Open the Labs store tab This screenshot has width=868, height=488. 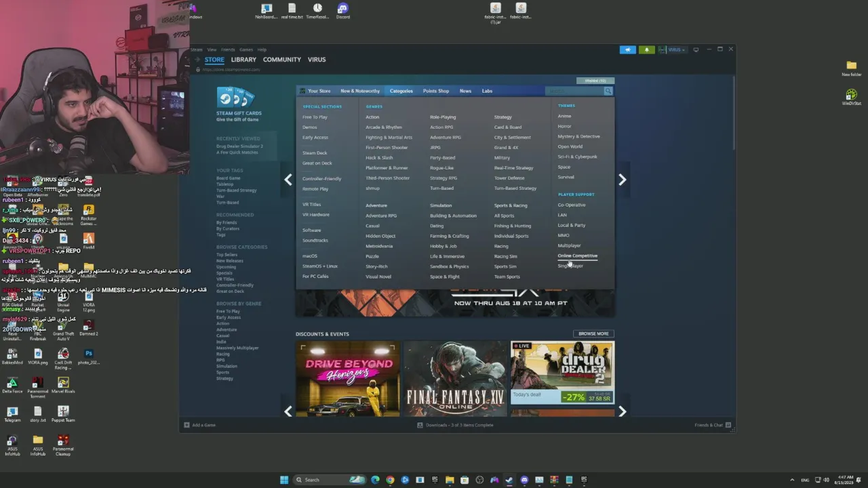click(x=487, y=91)
